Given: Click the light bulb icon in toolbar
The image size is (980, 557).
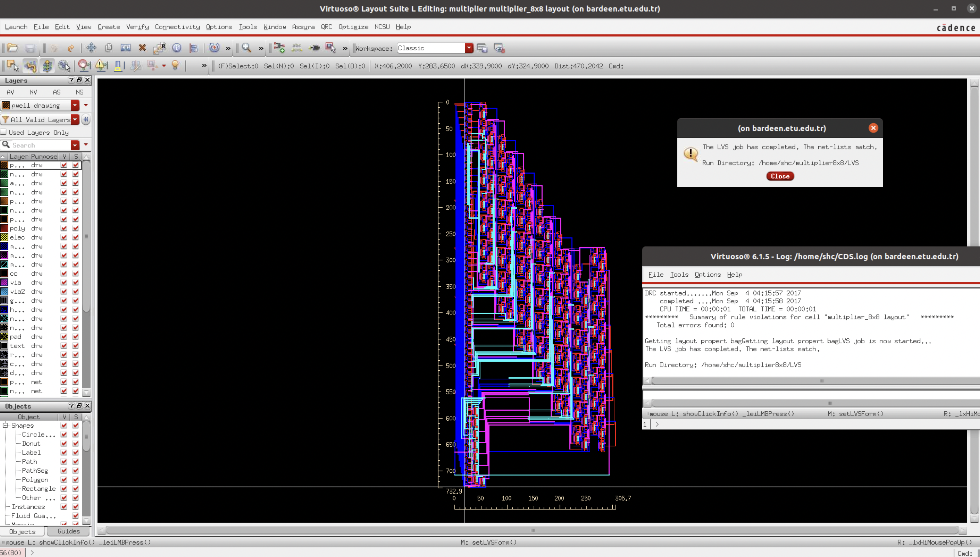Looking at the screenshot, I should pyautogui.click(x=175, y=66).
